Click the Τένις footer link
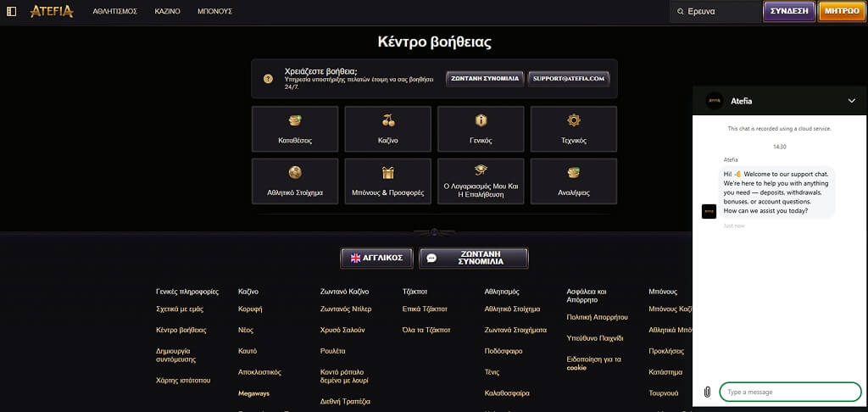Viewport: 868px width, 412px height. click(x=492, y=372)
